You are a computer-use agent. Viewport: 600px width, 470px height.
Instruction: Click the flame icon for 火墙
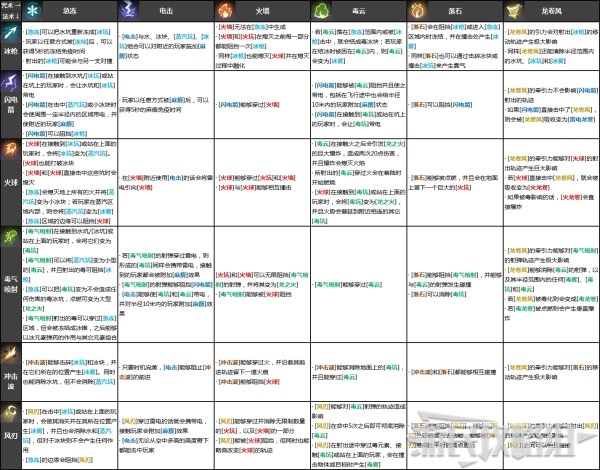click(x=227, y=9)
